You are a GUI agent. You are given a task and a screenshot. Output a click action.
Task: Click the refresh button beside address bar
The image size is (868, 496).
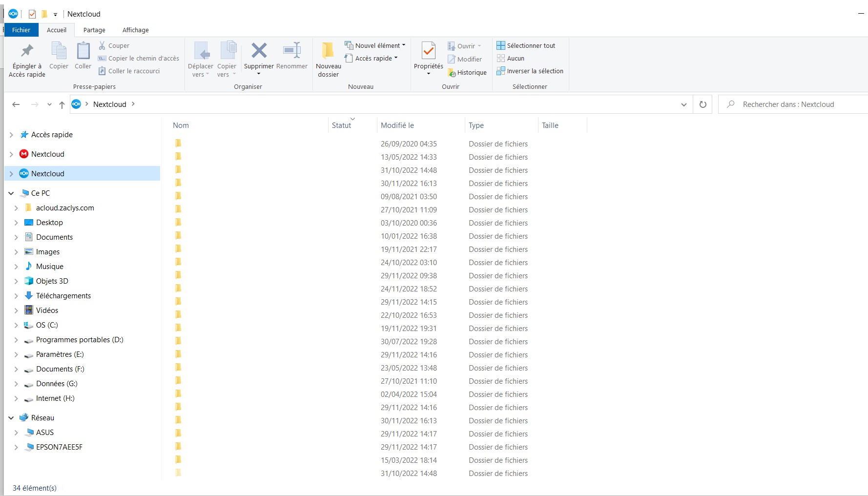[x=703, y=104]
